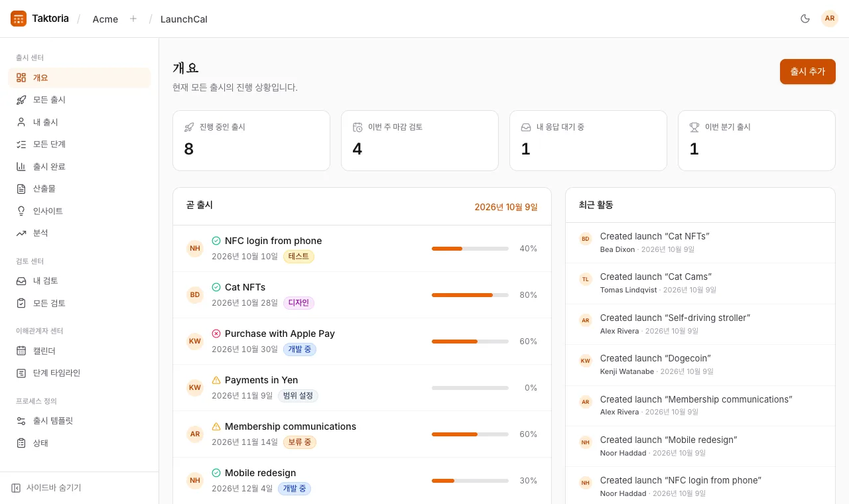Viewport: 849px width, 504px height.
Task: Click the 디자인 status tag
Action: click(298, 303)
